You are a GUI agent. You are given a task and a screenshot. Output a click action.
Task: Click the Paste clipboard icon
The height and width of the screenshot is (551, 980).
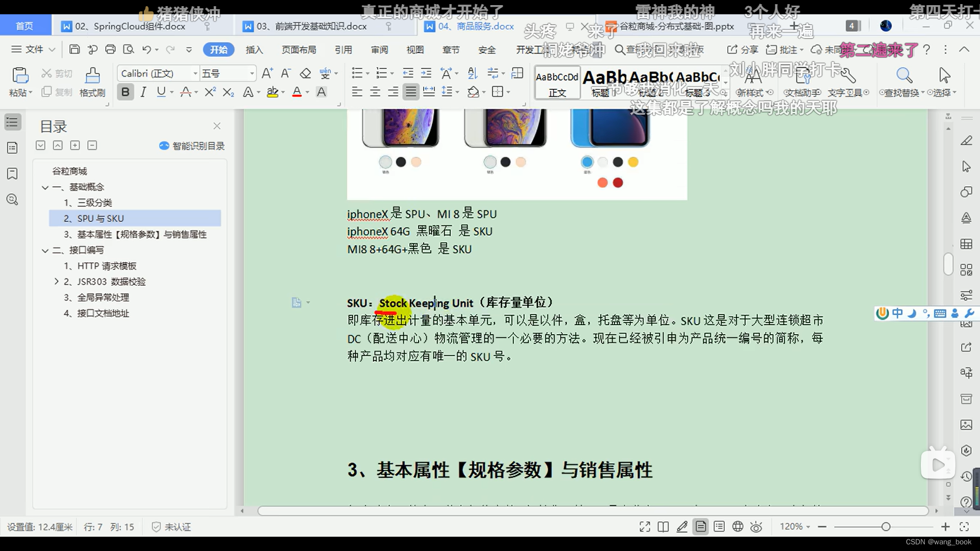[20, 75]
